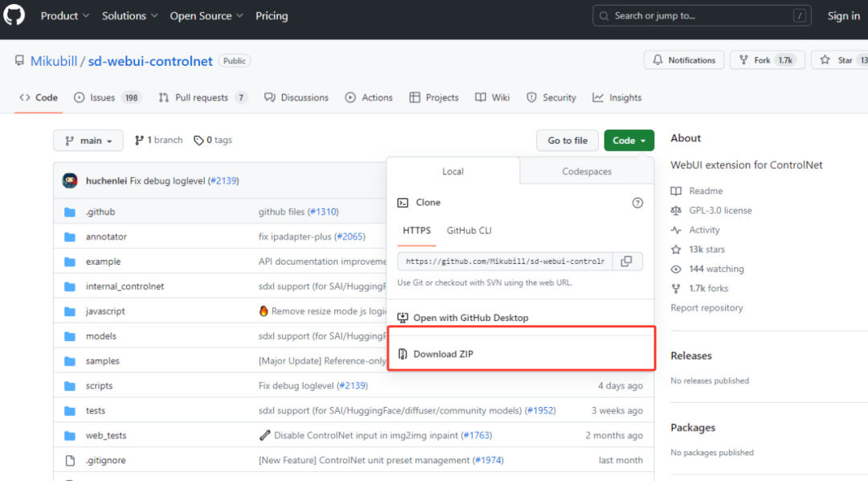This screenshot has height=481, width=868.
Task: Click the Readme link
Action: [x=706, y=191]
